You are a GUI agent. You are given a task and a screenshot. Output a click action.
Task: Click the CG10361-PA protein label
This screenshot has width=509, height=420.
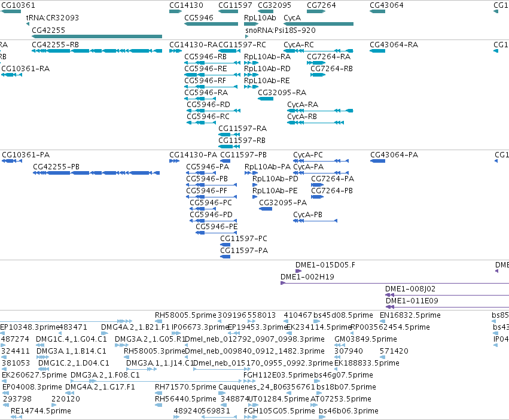click(x=26, y=155)
